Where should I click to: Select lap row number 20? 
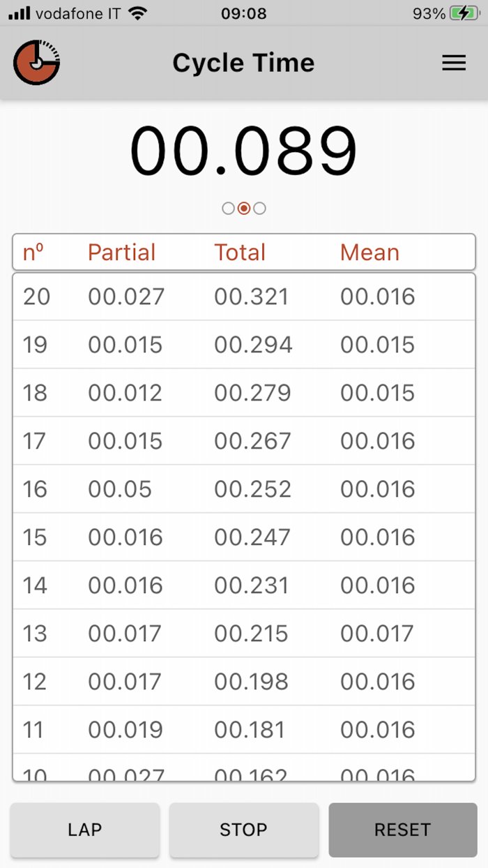point(244,296)
